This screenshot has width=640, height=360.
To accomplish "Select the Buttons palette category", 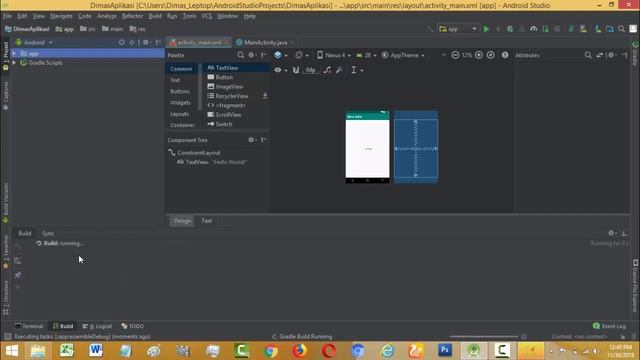I will (180, 91).
